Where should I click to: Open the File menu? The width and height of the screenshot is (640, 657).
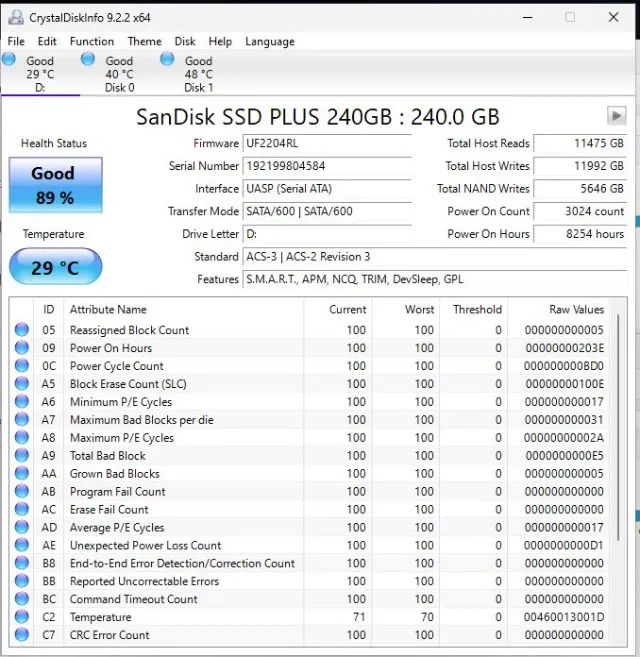(16, 41)
